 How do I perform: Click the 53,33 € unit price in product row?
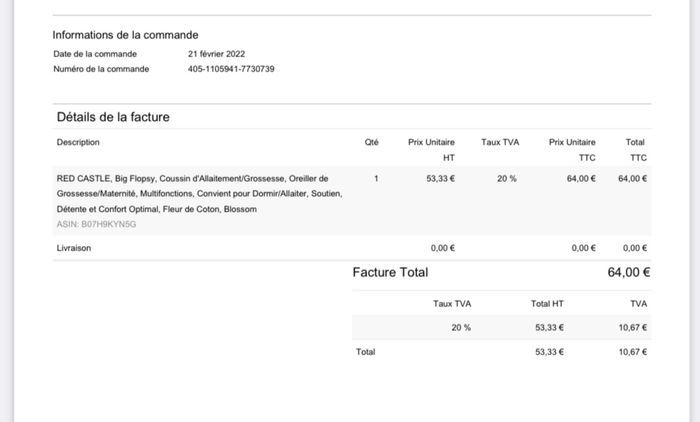[x=440, y=178]
